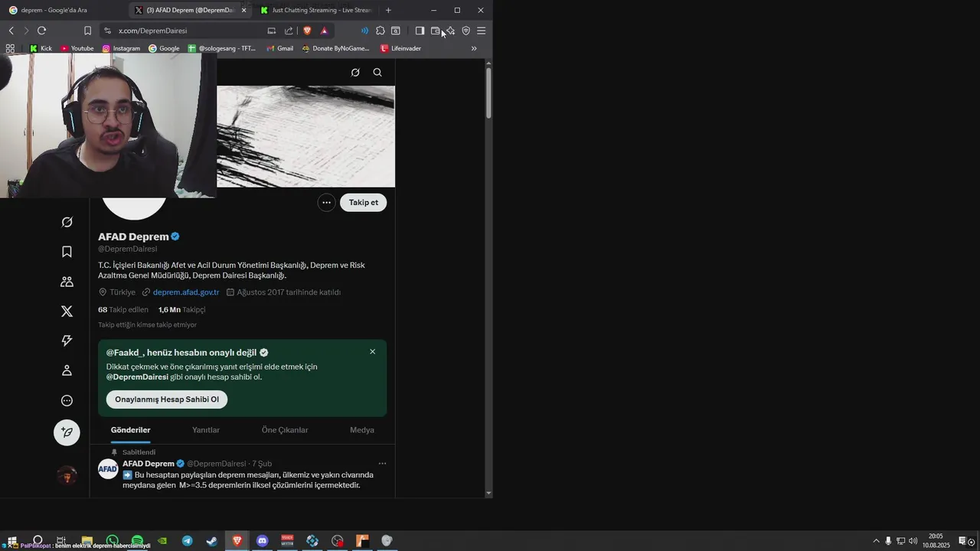Open Brave Wallet icon
Image resolution: width=980 pixels, height=551 pixels.
[435, 31]
